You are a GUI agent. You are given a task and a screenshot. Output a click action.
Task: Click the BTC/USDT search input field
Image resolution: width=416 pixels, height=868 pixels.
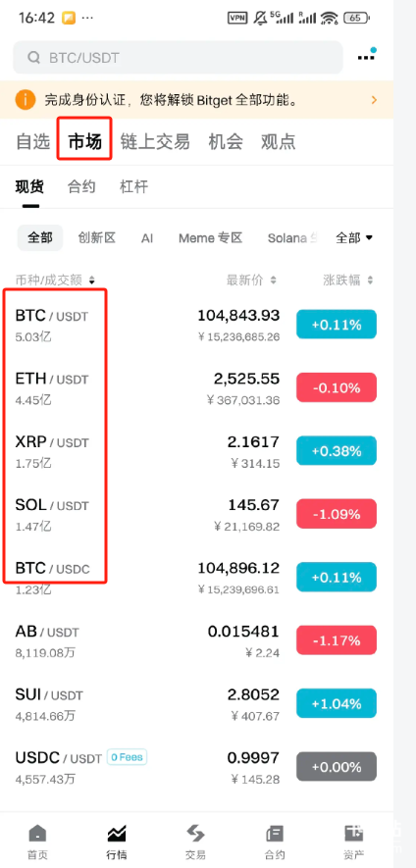pos(178,58)
